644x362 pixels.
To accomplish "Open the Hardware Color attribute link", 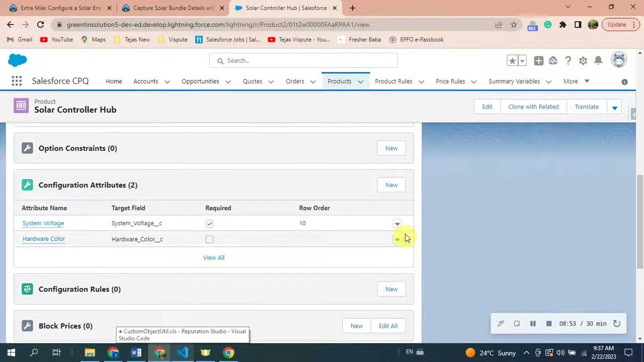I will pos(44,239).
